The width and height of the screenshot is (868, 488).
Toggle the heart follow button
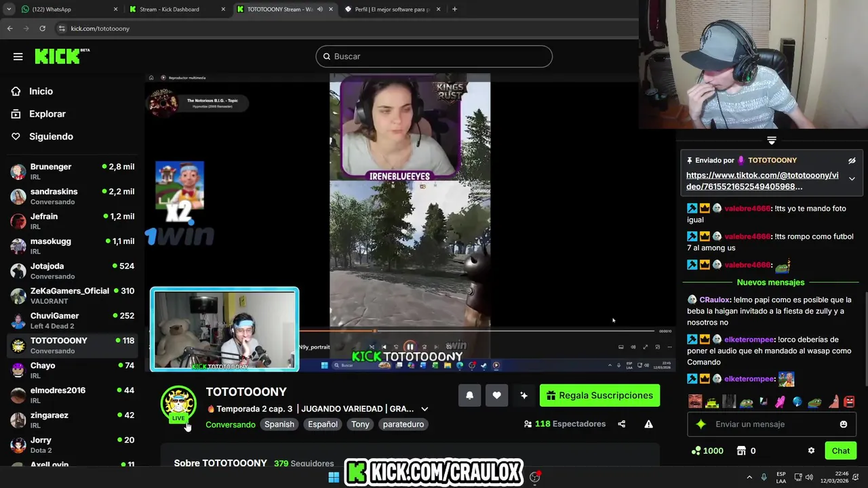pos(496,395)
